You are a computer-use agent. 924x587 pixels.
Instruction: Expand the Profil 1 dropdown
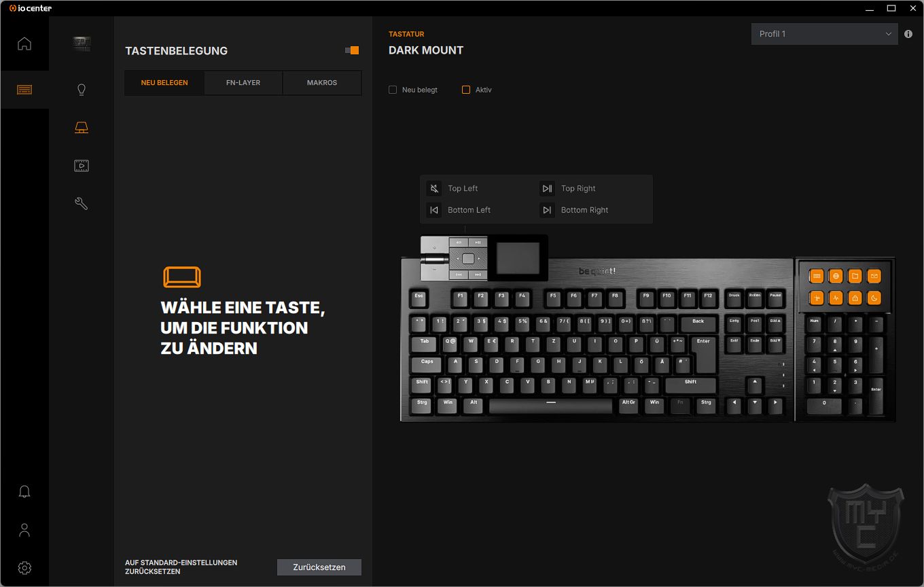824,34
